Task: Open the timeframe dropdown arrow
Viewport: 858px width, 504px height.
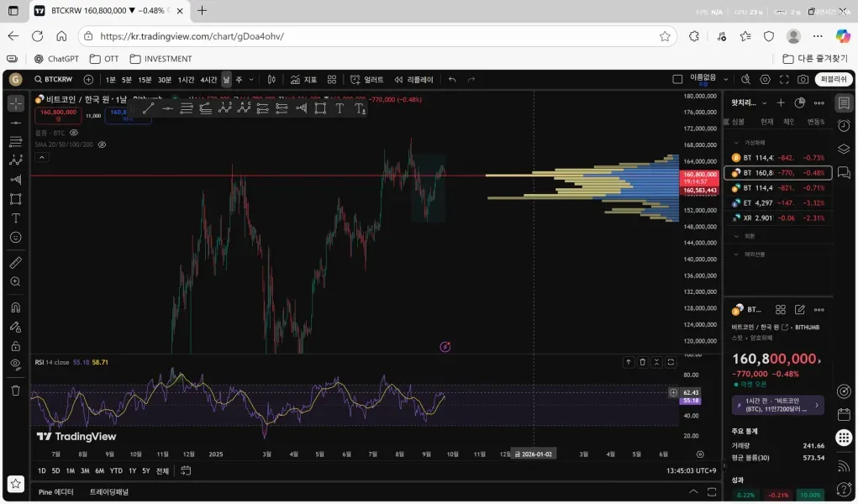Action: [x=251, y=79]
